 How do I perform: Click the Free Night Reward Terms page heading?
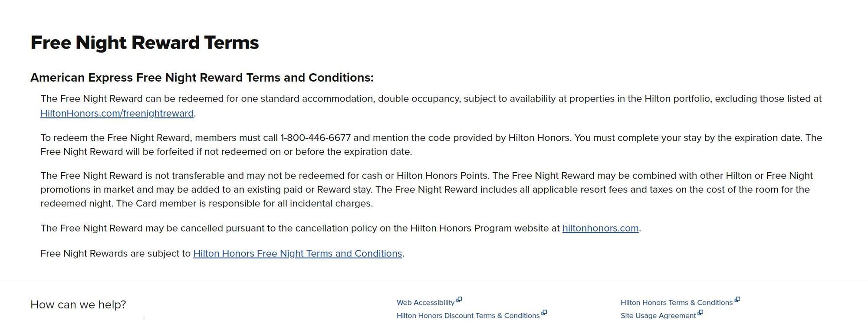pos(145,43)
